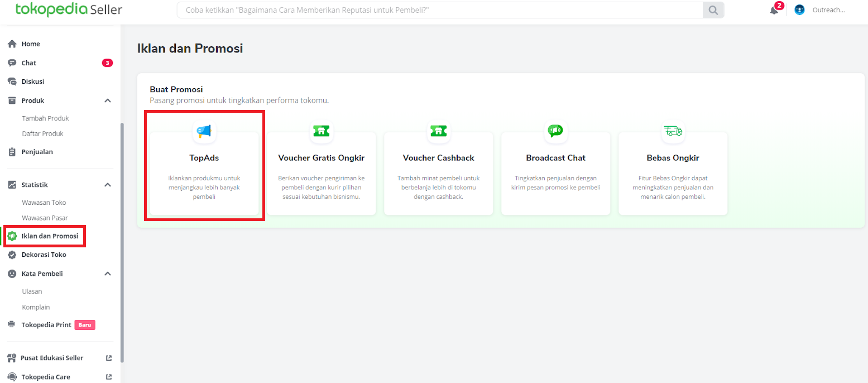Click the Bebas Ongkir description text
Viewport: 868px width, 383px height.
click(x=673, y=188)
